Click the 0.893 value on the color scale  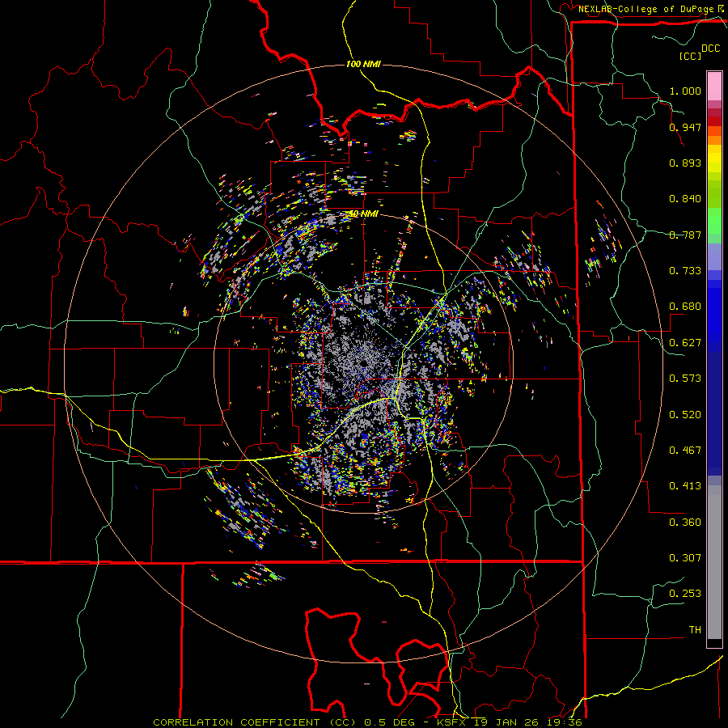(x=685, y=163)
